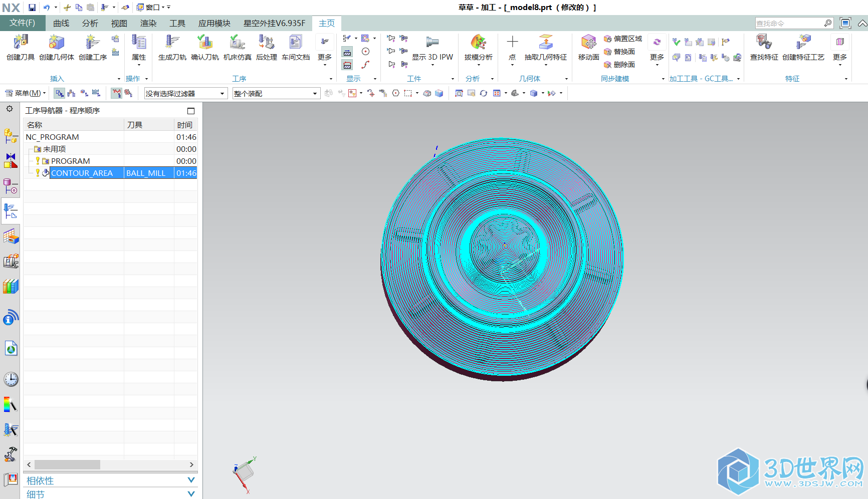This screenshot has height=499, width=868.
Task: Click the 后处理 post process icon
Action: click(266, 48)
